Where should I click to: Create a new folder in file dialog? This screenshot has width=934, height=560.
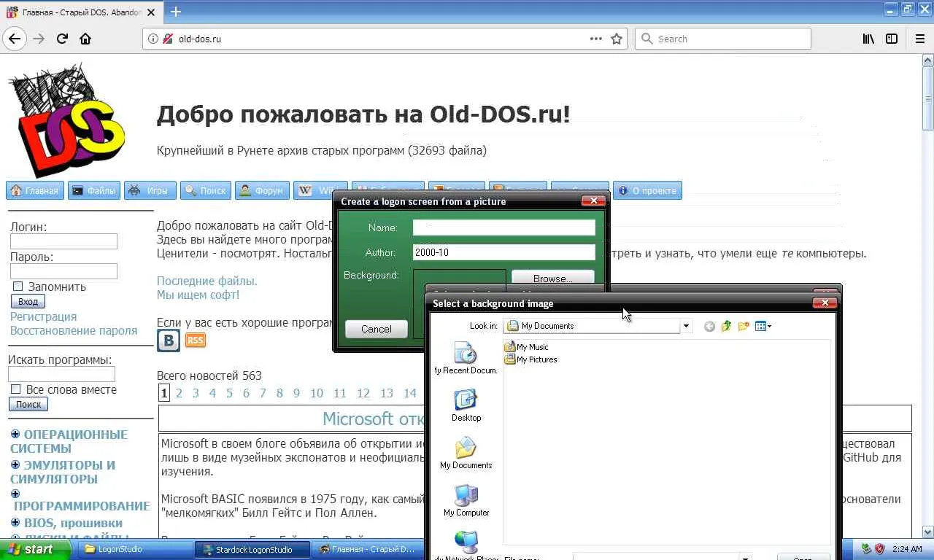744,326
